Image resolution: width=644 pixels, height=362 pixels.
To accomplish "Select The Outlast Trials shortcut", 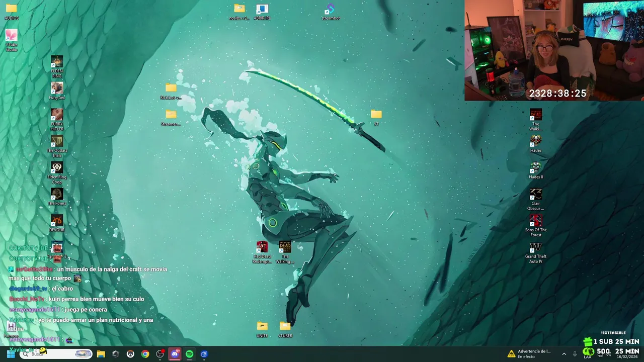I will tap(57, 146).
